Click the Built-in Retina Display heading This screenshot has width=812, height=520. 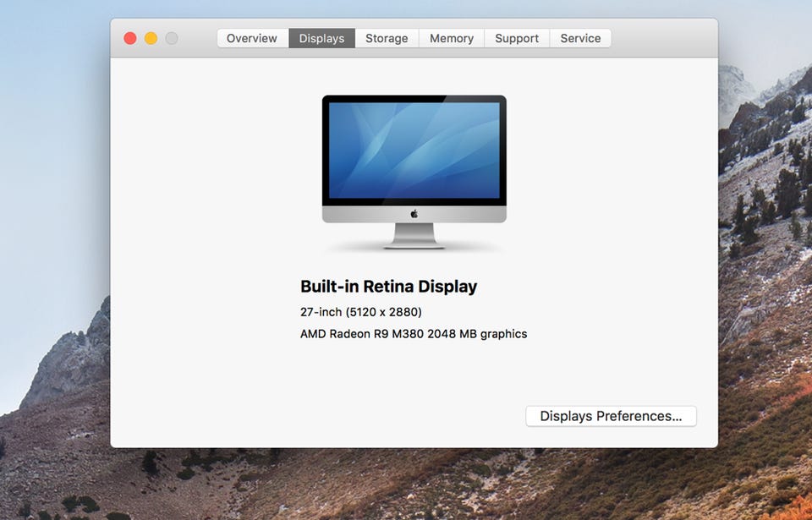(388, 287)
